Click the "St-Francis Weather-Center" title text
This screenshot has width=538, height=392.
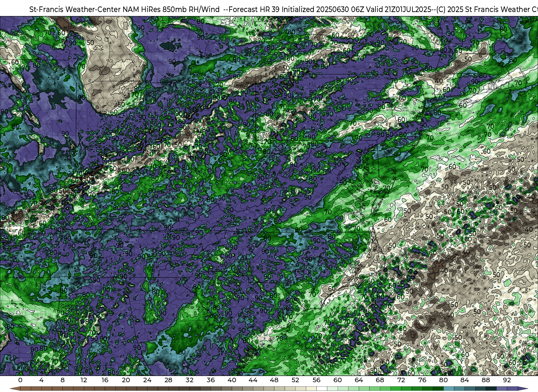75,10
